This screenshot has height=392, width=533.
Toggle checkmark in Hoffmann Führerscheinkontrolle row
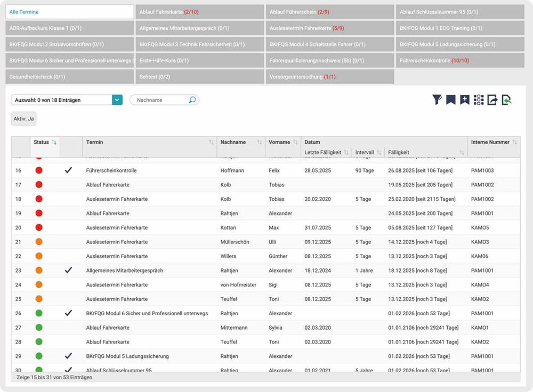68,170
